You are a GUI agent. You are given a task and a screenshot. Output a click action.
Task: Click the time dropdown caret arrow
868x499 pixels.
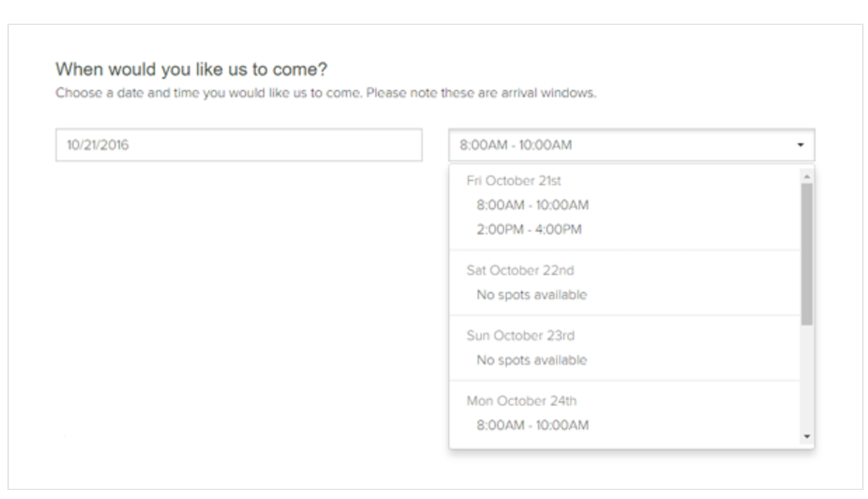(800, 145)
